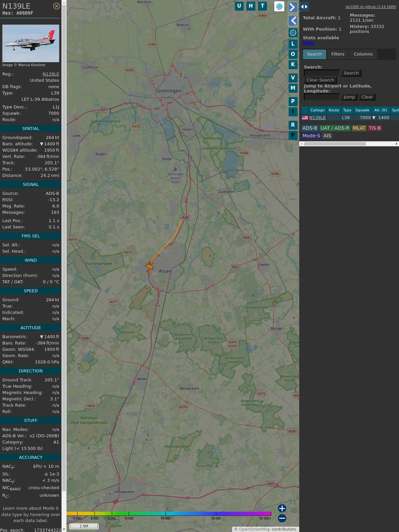Open the Search tab
Image resolution: width=399 pixels, height=532 pixels.
[315, 54]
